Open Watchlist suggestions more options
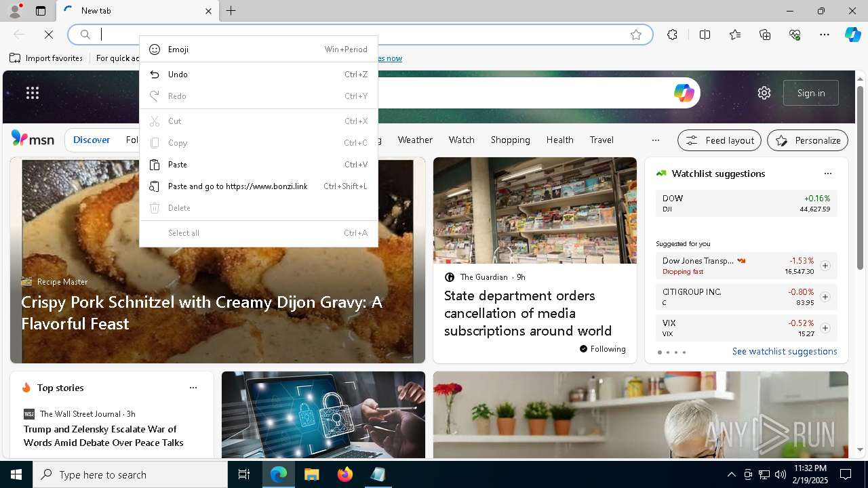868x488 pixels. pos(828,174)
